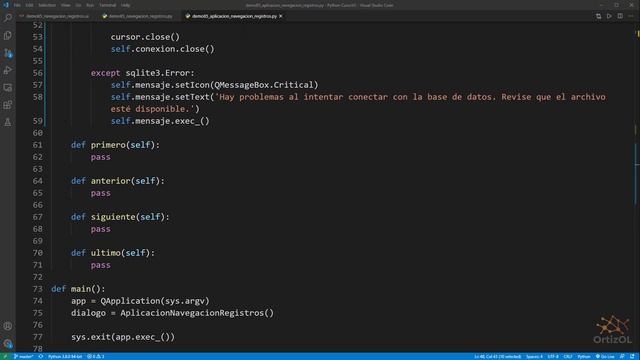Open Manage gear icon in activity bar
The image size is (640, 360).
click(x=8, y=343)
